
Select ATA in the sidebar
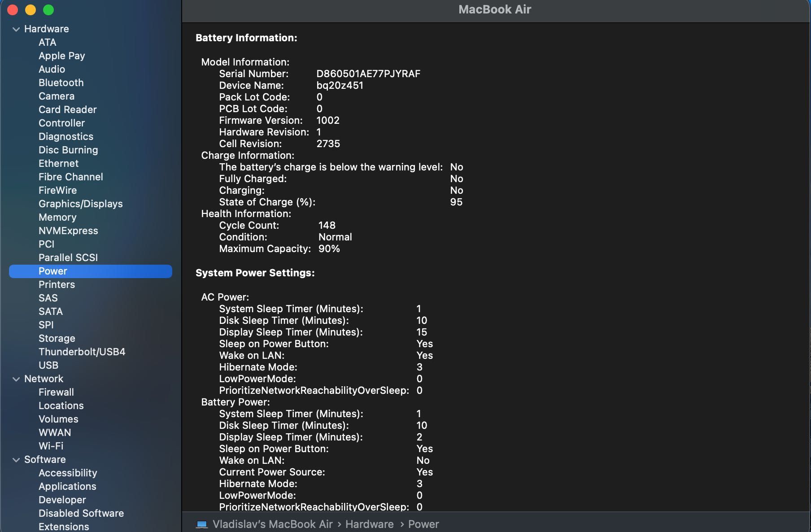point(48,42)
